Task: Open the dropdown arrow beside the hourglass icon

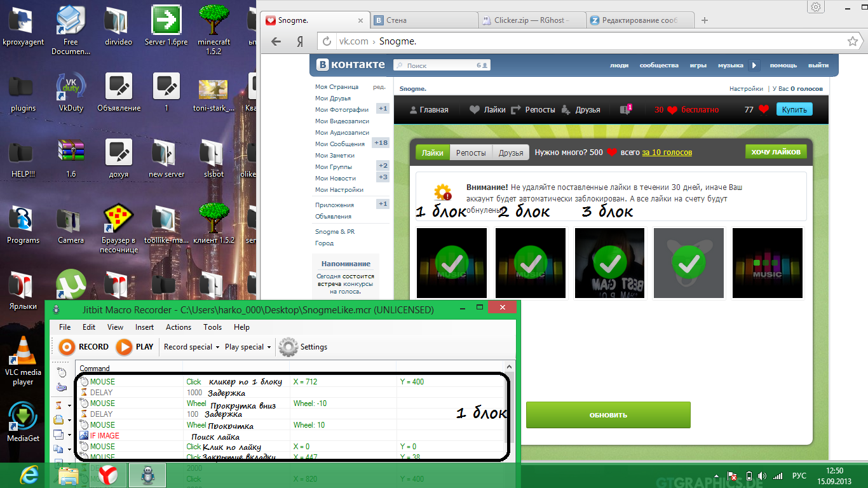Action: tap(69, 405)
